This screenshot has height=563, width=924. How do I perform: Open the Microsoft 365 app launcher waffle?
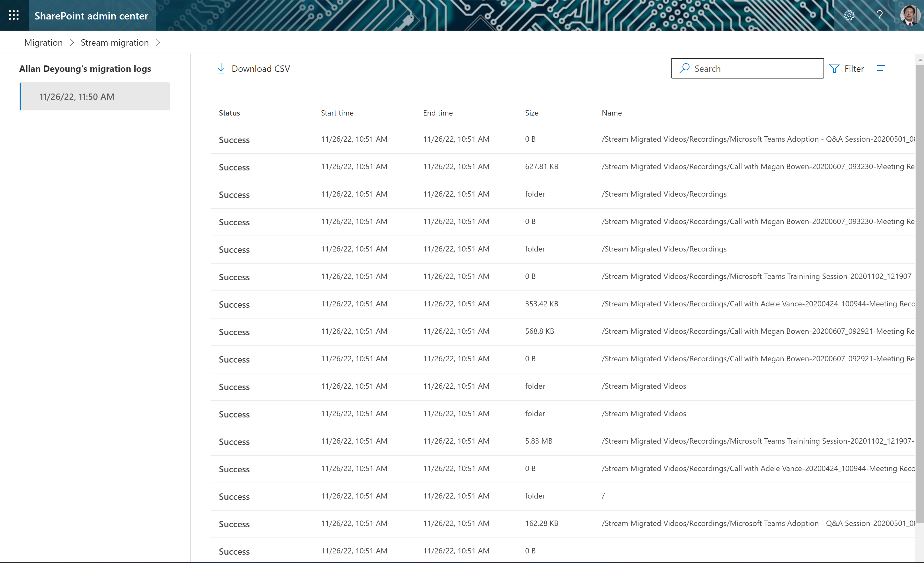(14, 15)
